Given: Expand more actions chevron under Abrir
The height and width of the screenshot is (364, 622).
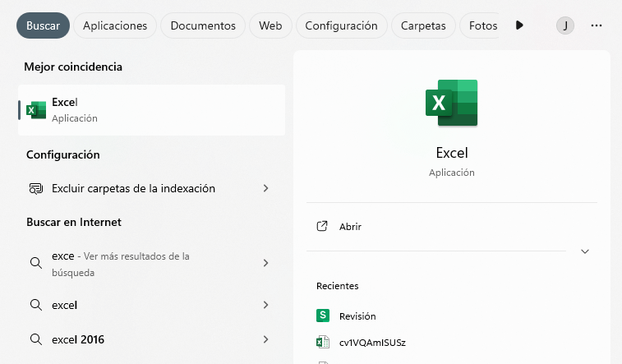Looking at the screenshot, I should coord(585,251).
